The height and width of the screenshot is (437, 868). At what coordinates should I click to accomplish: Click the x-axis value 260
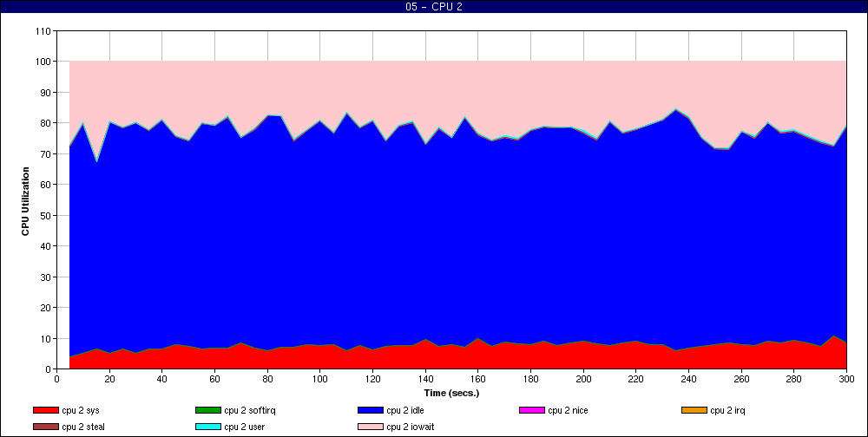click(x=741, y=379)
